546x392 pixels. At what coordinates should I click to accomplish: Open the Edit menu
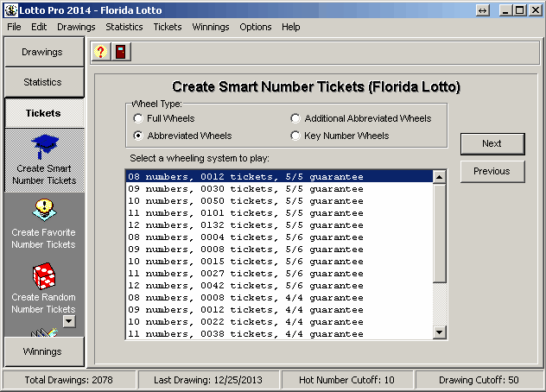39,27
